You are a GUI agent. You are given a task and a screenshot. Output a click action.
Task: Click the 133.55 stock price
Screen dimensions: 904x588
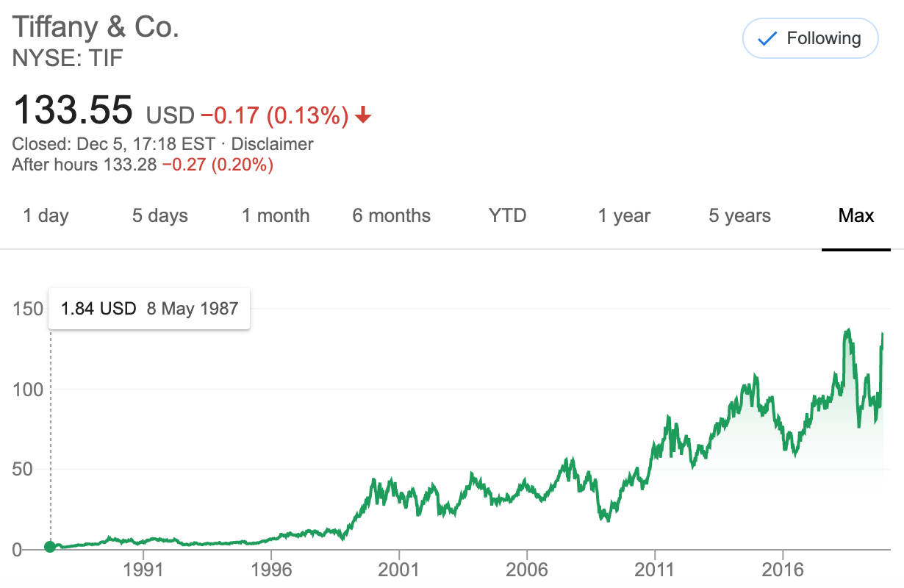(73, 110)
